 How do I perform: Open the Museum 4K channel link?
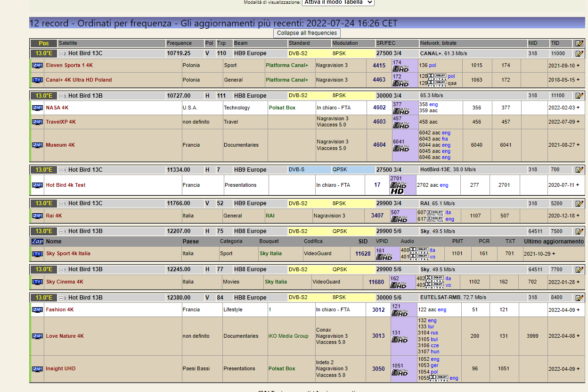click(60, 145)
